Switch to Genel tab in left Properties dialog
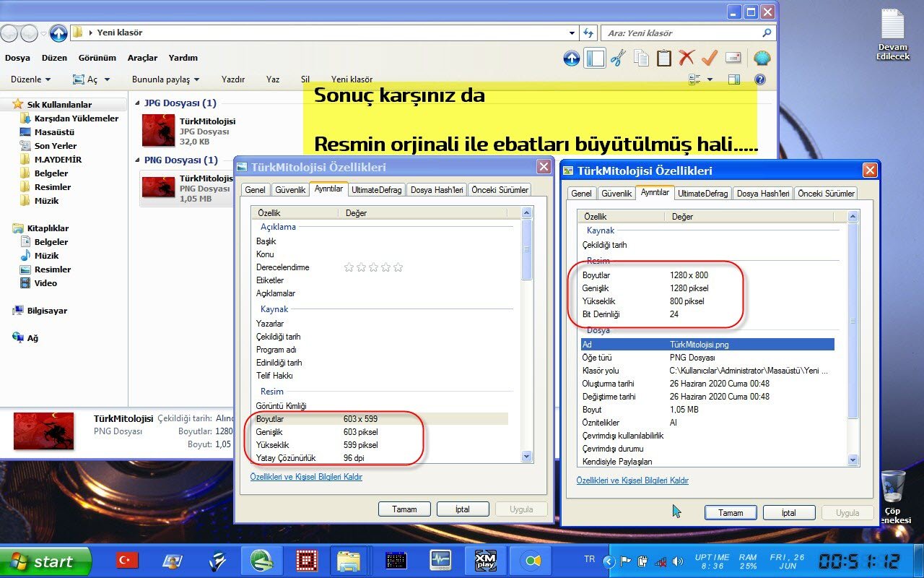The width and height of the screenshot is (924, 578). (x=255, y=190)
